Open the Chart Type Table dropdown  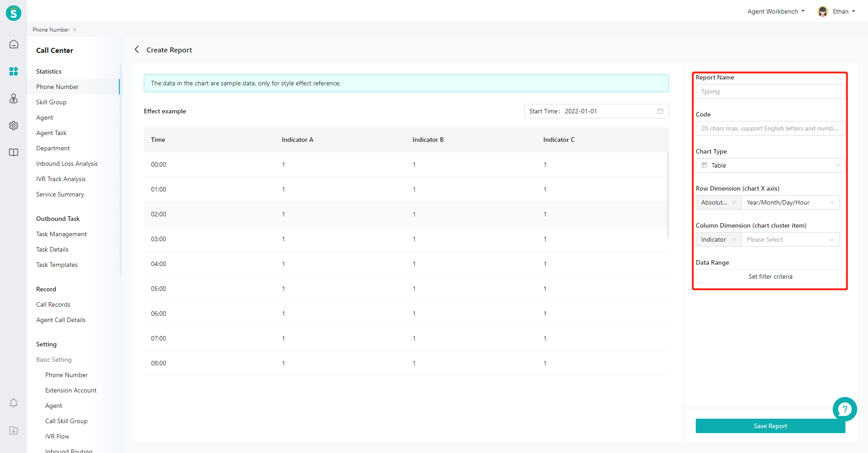tap(770, 165)
